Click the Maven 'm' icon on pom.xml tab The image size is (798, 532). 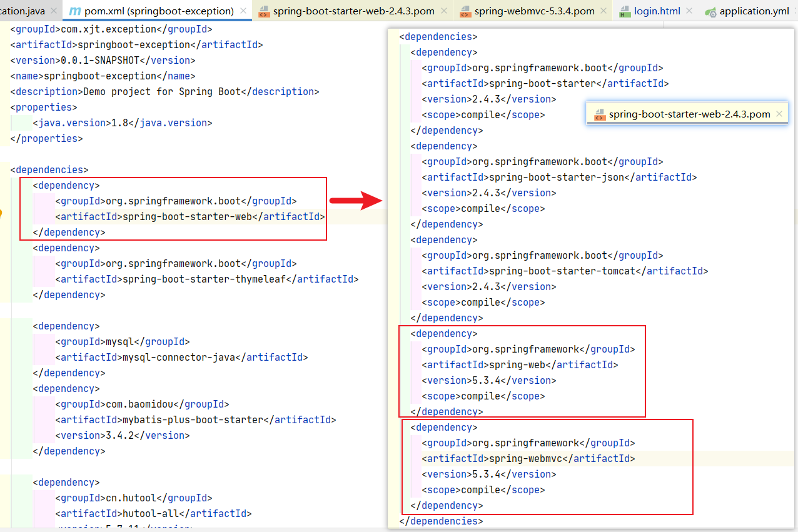pyautogui.click(x=75, y=11)
